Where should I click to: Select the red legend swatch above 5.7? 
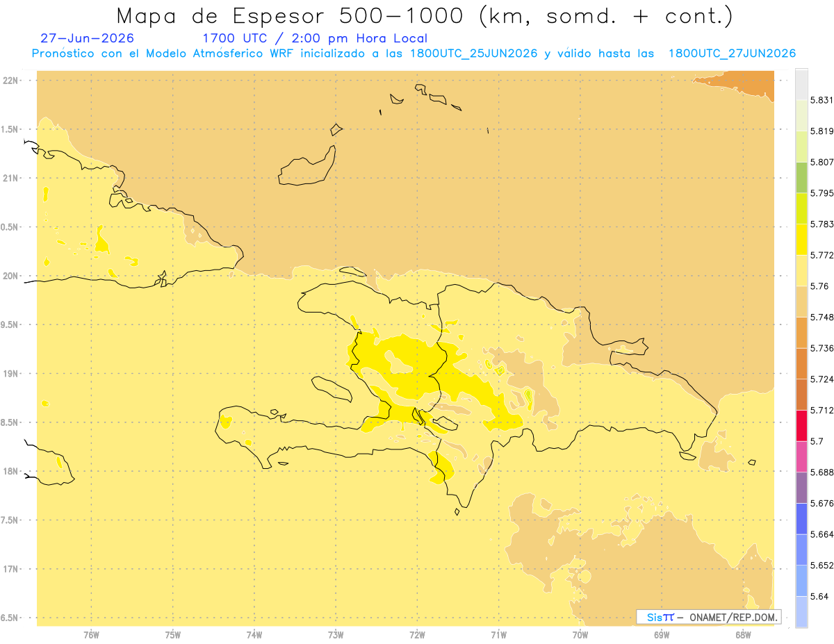click(x=801, y=425)
